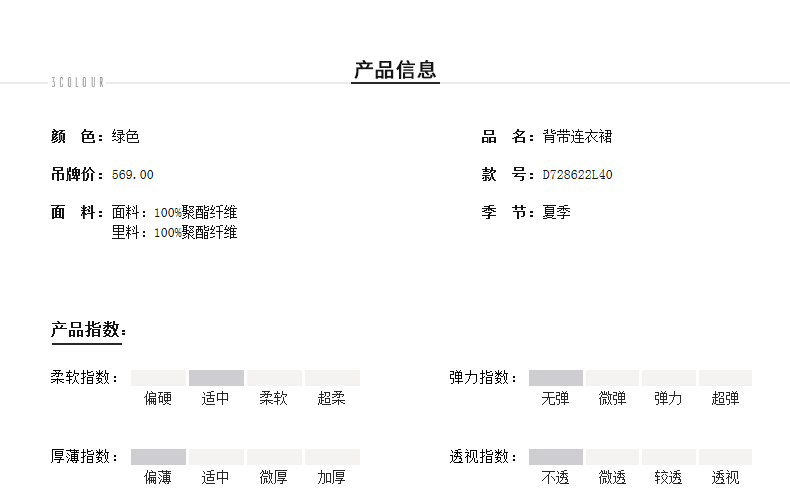This screenshot has height=491, width=790.
Task: Click the transparency bar segment above 透视
Action: (x=725, y=457)
